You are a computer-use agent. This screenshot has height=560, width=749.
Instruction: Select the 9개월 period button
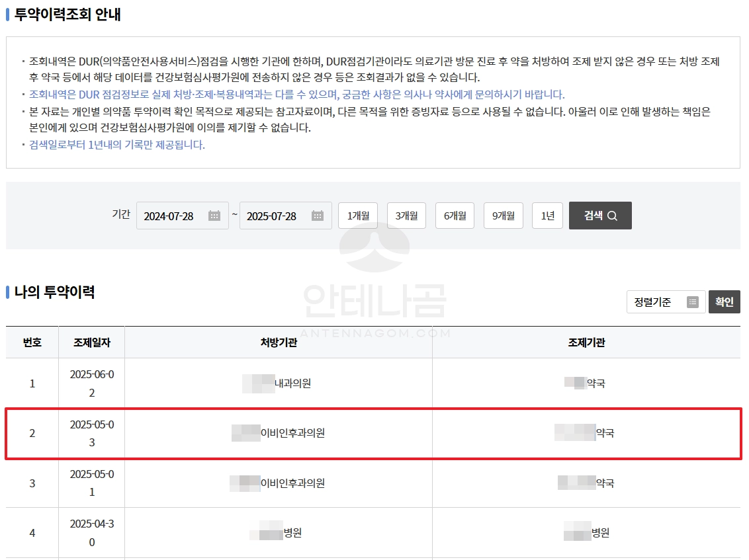click(x=504, y=216)
